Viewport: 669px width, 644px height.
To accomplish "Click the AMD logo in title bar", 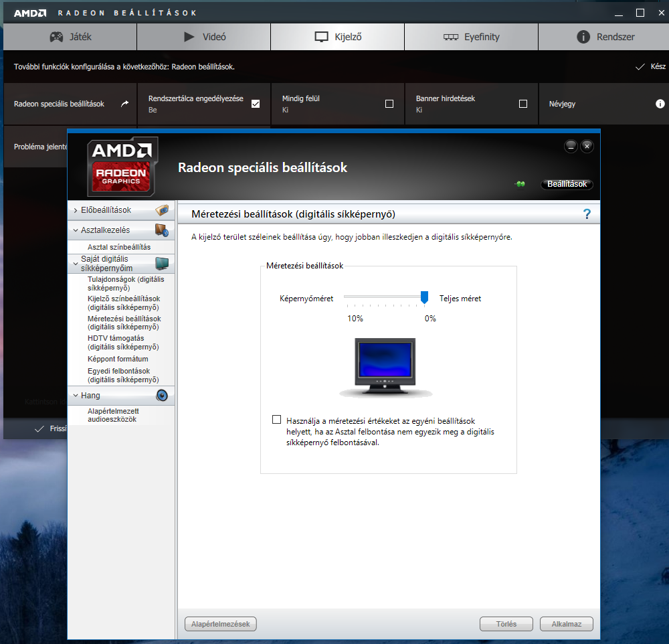I will [30, 13].
